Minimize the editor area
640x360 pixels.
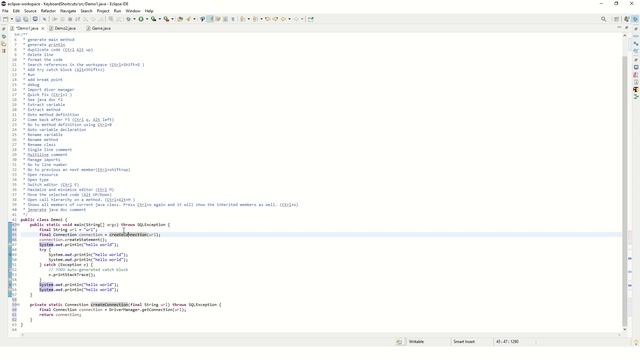[x=619, y=27]
